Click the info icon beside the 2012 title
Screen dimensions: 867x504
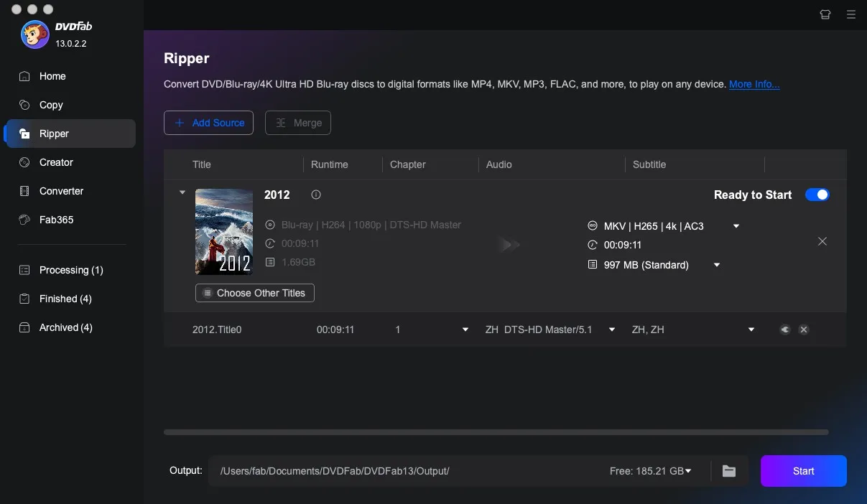[315, 195]
